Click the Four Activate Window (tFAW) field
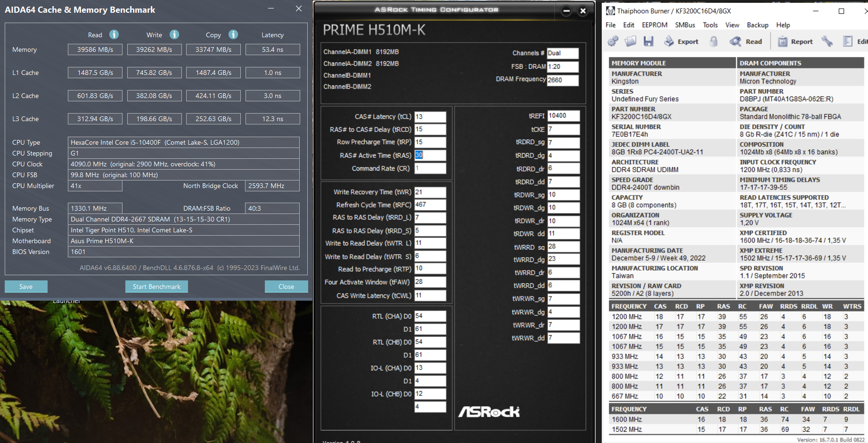The width and height of the screenshot is (868, 443). [430, 282]
